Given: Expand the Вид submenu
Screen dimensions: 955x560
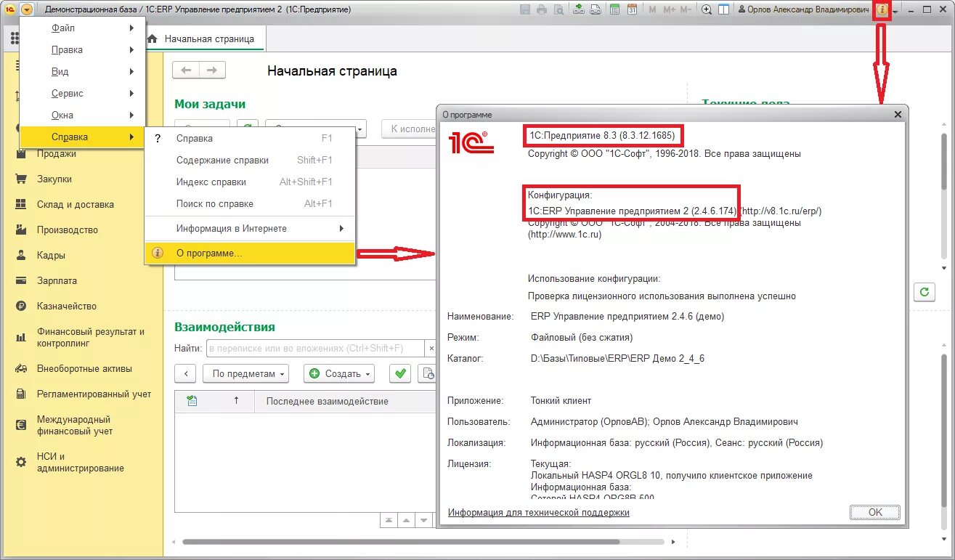Looking at the screenshot, I should tap(83, 72).
